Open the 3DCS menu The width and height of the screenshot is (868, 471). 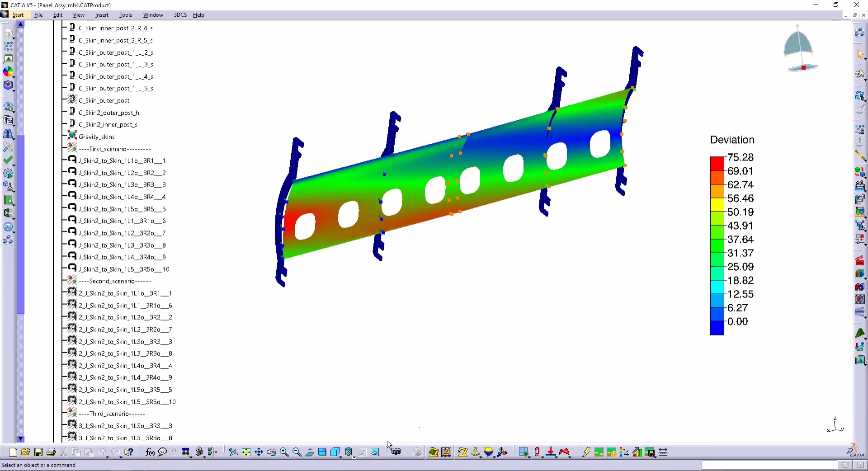click(x=180, y=15)
